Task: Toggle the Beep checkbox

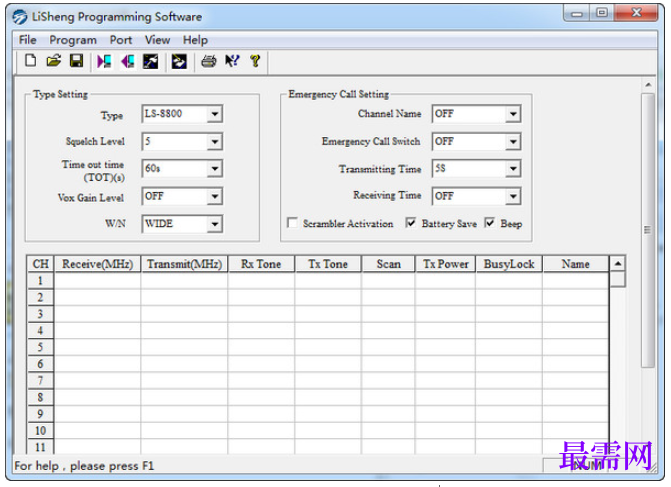Action: pyautogui.click(x=490, y=223)
